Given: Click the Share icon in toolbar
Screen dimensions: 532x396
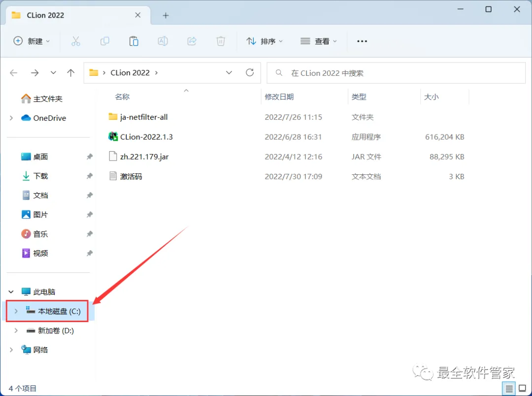Looking at the screenshot, I should click(x=192, y=41).
